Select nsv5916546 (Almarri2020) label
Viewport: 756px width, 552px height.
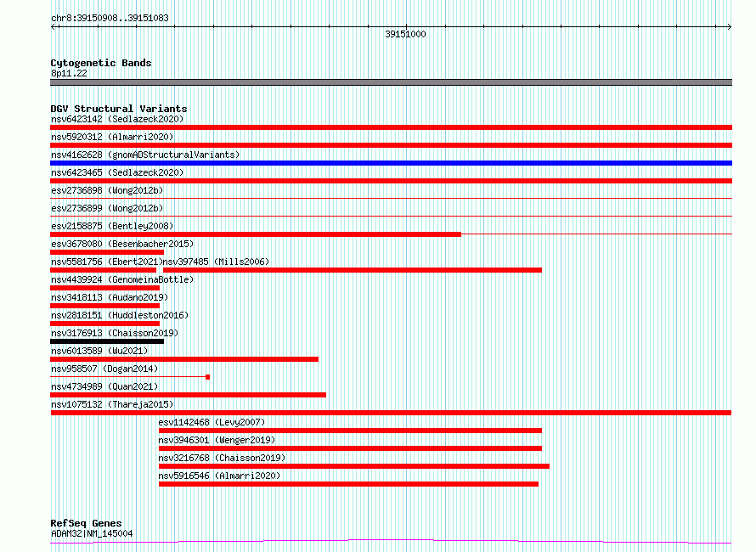[x=219, y=476]
